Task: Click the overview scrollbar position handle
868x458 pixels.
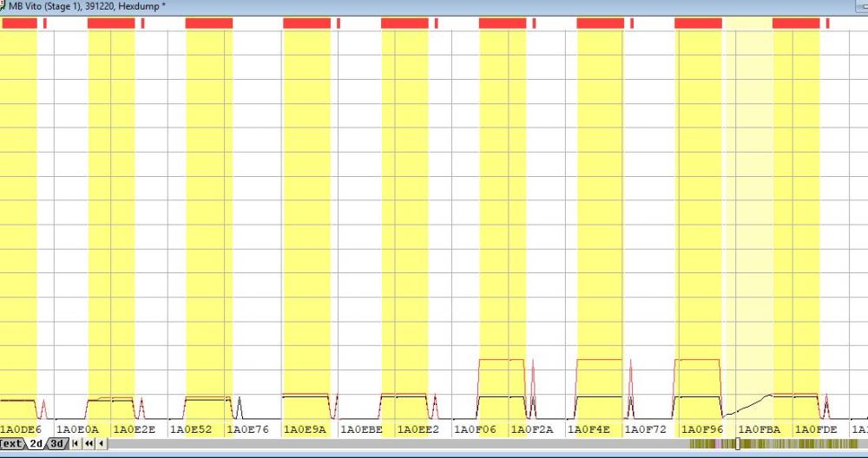Action: [737, 444]
